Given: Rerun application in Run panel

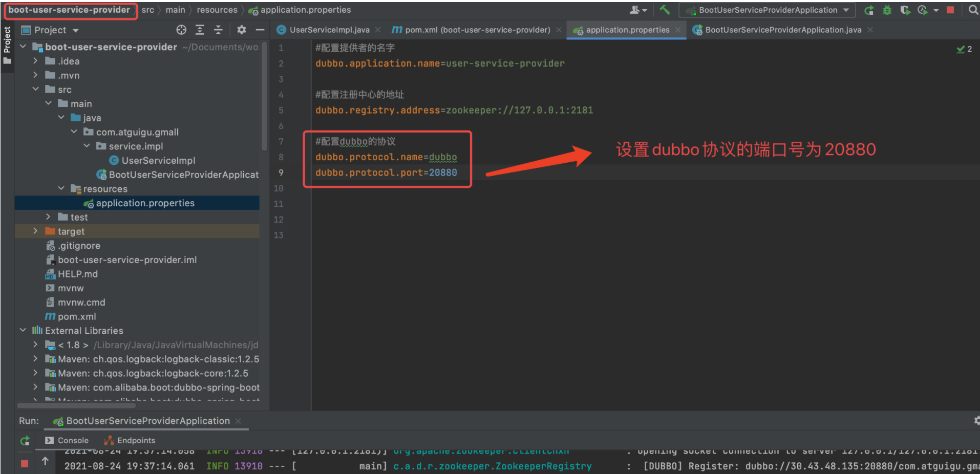Looking at the screenshot, I should (x=25, y=441).
